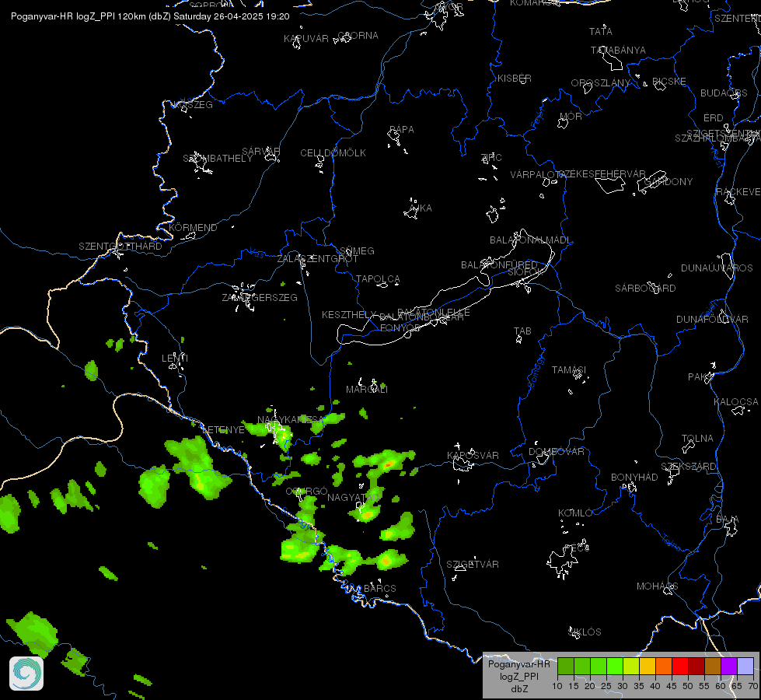Click the TATA city label

pyautogui.click(x=600, y=32)
